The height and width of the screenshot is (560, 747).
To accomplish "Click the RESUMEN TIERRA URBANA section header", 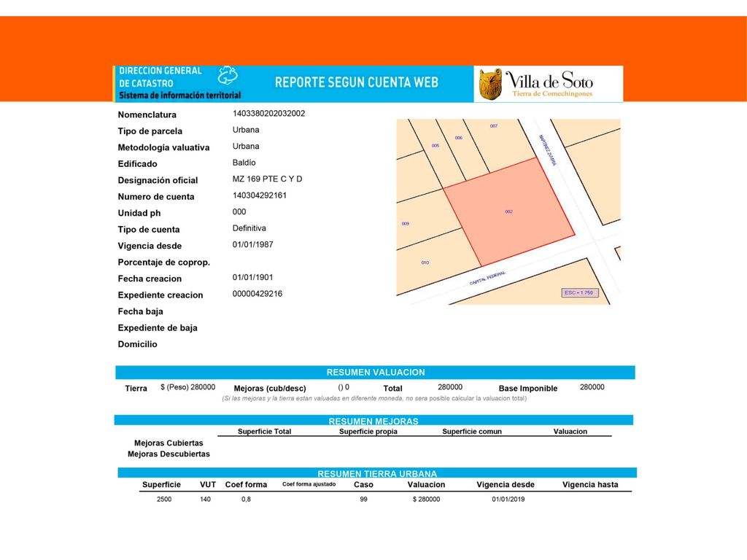I will point(377,472).
